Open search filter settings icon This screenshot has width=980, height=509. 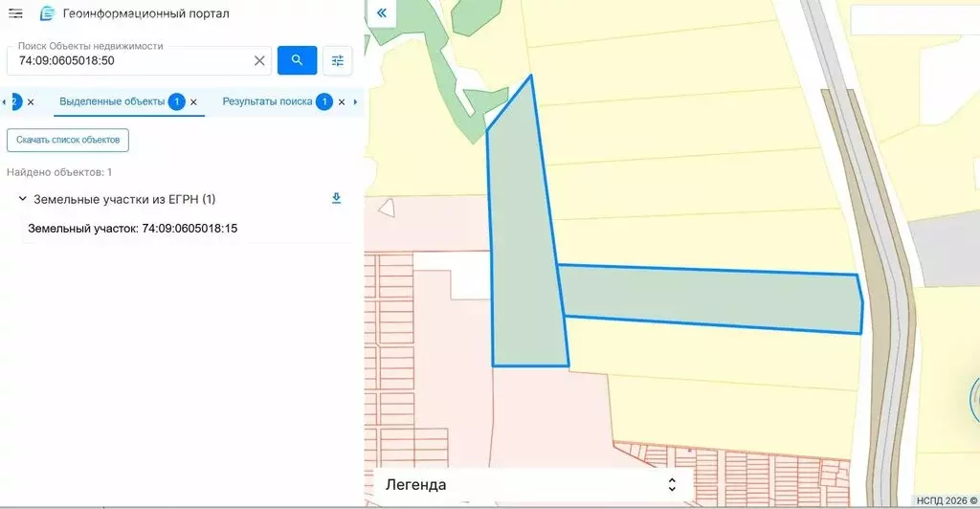[x=338, y=60]
